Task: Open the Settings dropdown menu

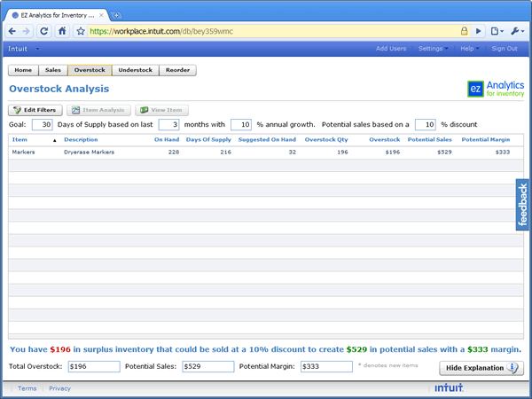Action: click(433, 49)
